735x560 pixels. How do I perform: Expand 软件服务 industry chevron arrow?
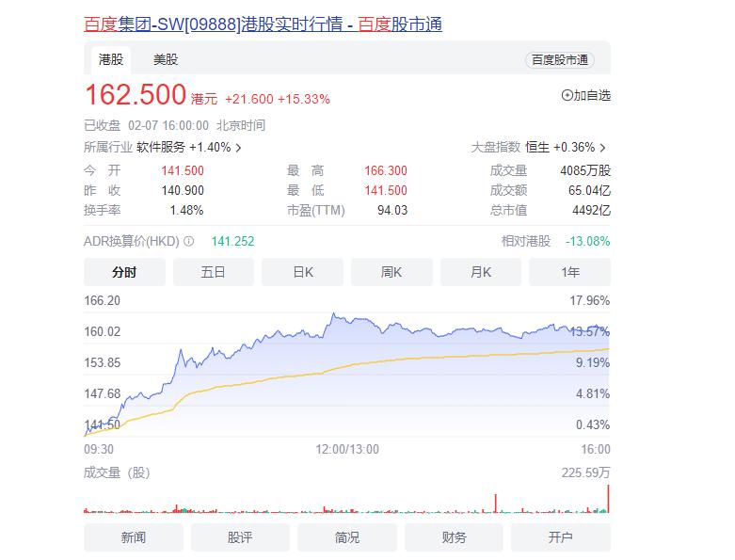point(239,148)
